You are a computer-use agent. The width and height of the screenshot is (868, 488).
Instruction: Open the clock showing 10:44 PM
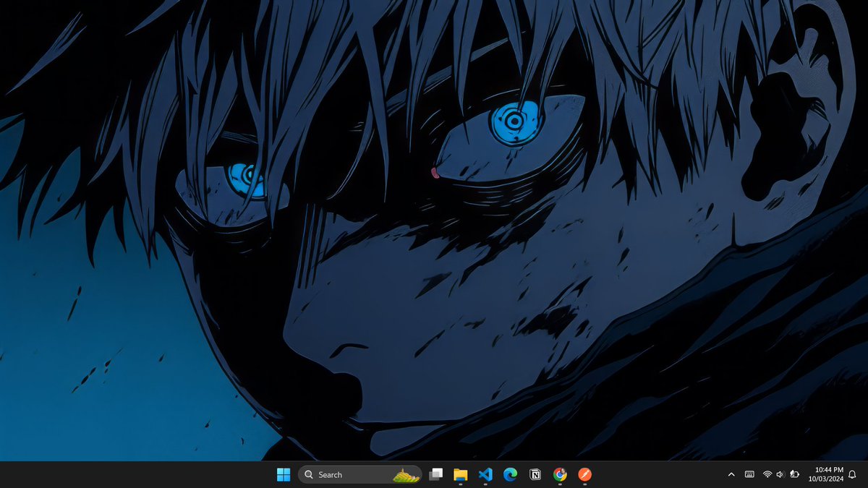point(826,475)
